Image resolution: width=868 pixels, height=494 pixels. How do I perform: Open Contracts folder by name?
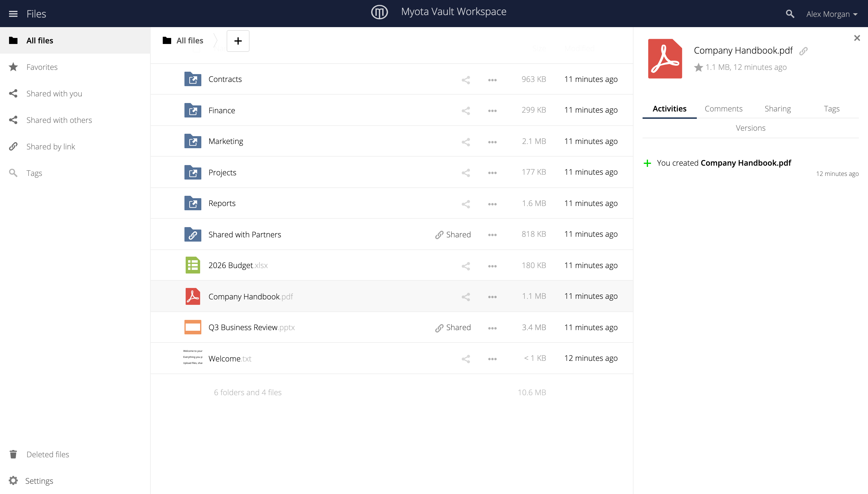tap(225, 79)
